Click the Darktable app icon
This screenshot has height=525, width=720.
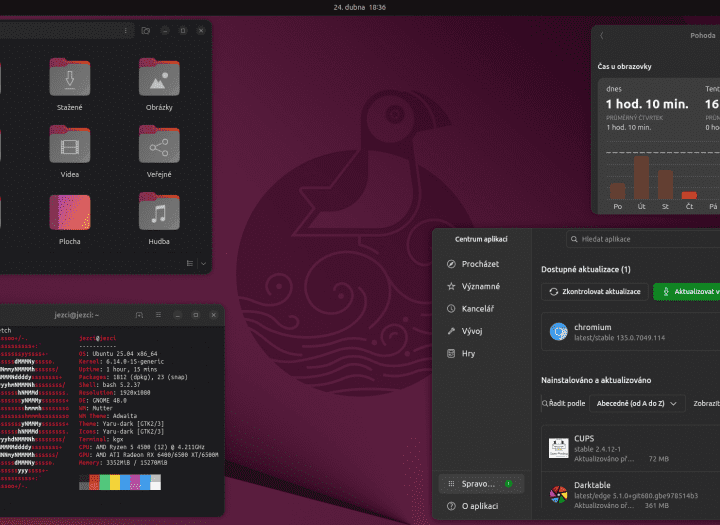[x=558, y=493]
